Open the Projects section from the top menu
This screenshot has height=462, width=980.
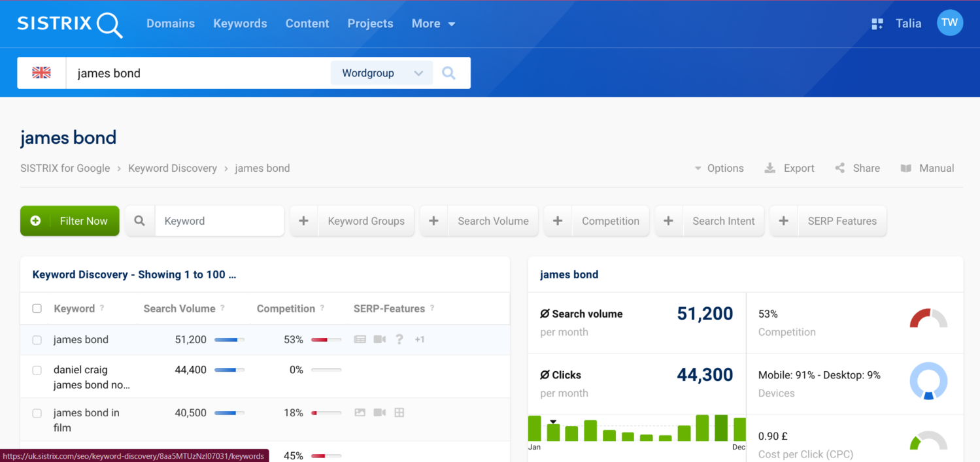click(370, 24)
